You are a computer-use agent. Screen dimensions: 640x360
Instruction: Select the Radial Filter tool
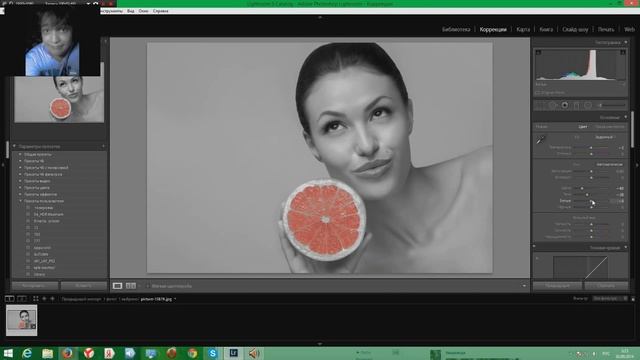588,105
